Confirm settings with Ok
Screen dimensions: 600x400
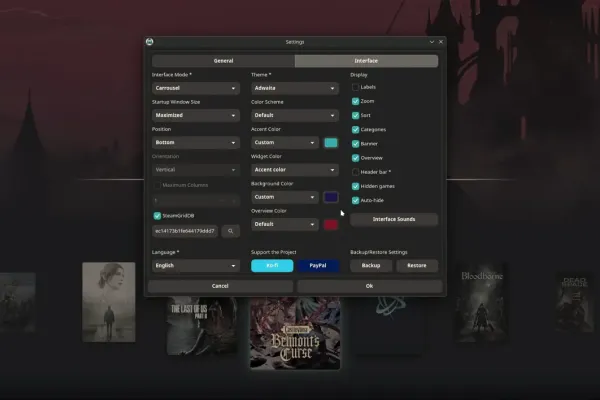369,286
